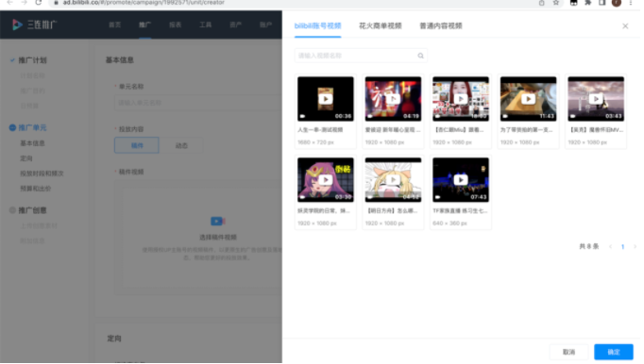Click the 为了带货拍的第一支 video title
Image resolution: width=644 pixels, height=364 pixels.
[527, 130]
